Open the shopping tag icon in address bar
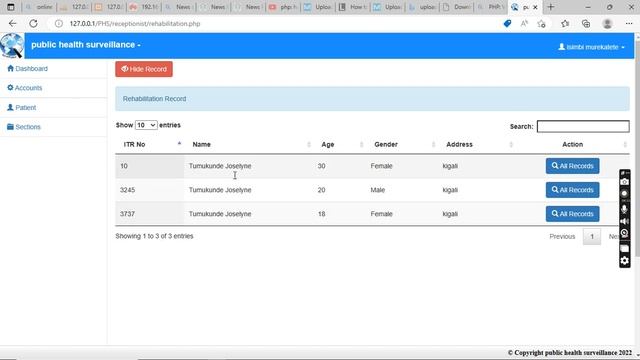This screenshot has width=640, height=360. point(507,24)
